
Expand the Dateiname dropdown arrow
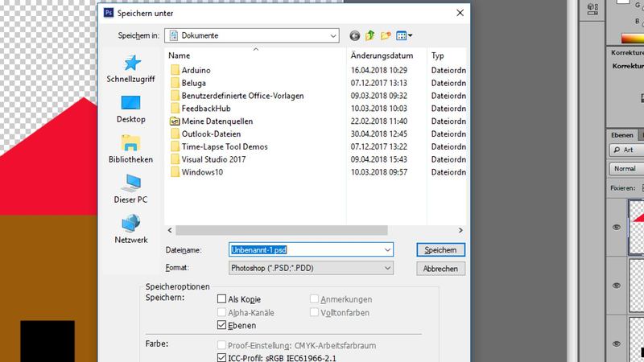(x=387, y=250)
